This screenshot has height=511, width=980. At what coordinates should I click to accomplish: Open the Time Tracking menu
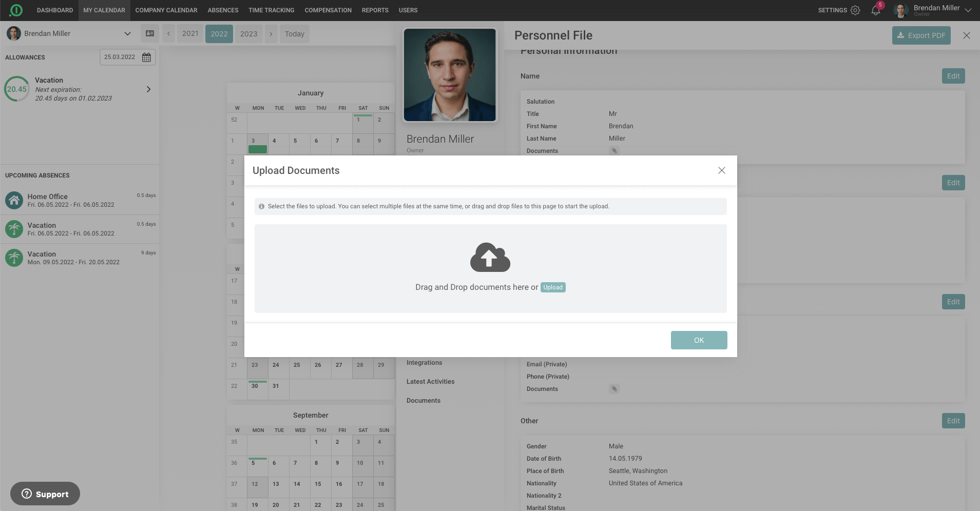click(x=271, y=10)
